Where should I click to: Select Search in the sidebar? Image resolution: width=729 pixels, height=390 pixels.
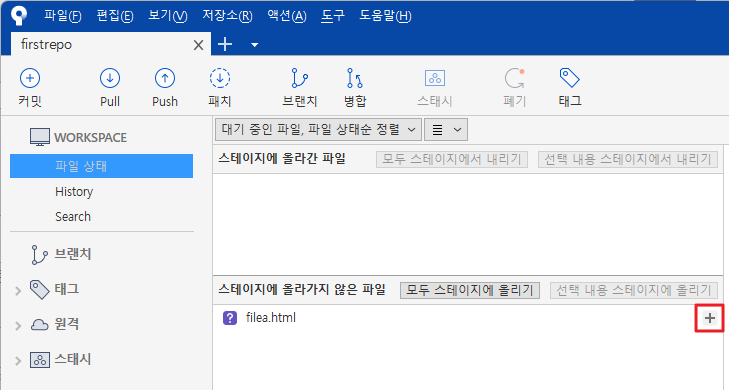coord(73,217)
